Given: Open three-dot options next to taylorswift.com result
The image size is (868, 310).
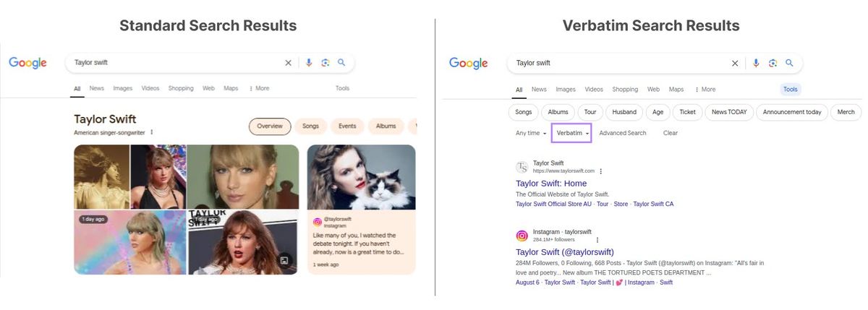Looking at the screenshot, I should click(601, 171).
